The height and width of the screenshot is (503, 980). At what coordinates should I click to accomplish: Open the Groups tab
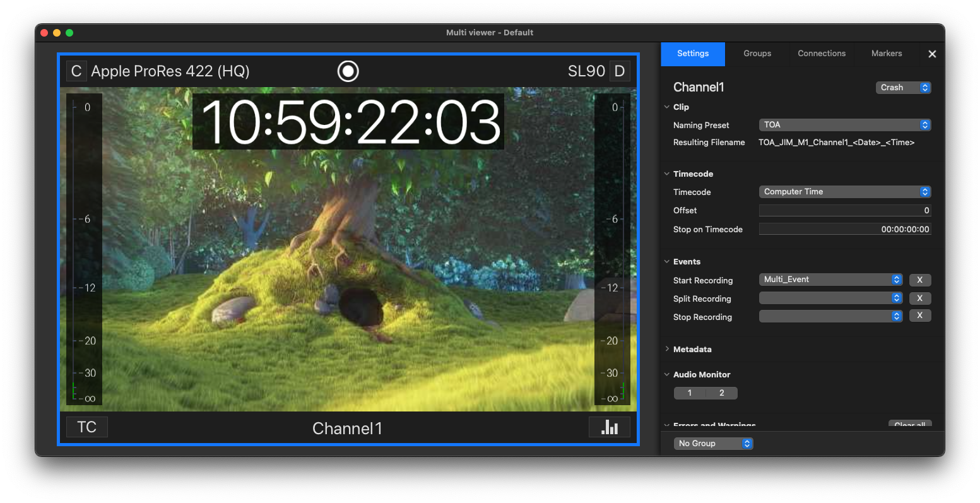coord(757,54)
